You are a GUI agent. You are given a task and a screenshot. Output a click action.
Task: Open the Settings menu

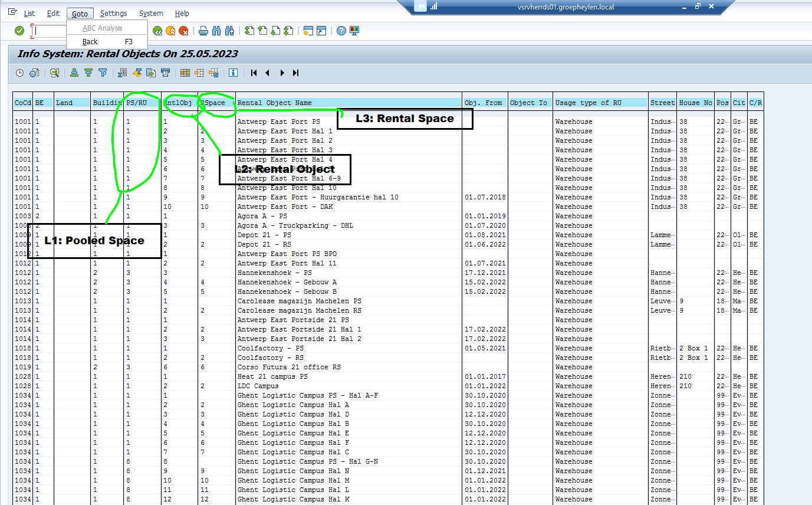click(x=113, y=14)
